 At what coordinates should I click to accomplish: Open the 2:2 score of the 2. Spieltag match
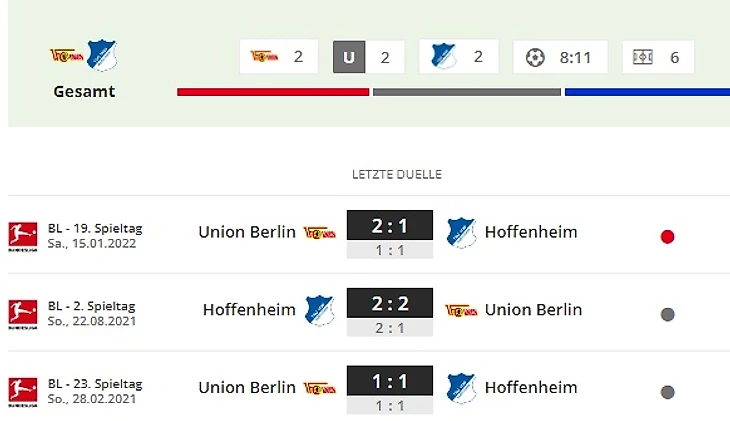(389, 304)
